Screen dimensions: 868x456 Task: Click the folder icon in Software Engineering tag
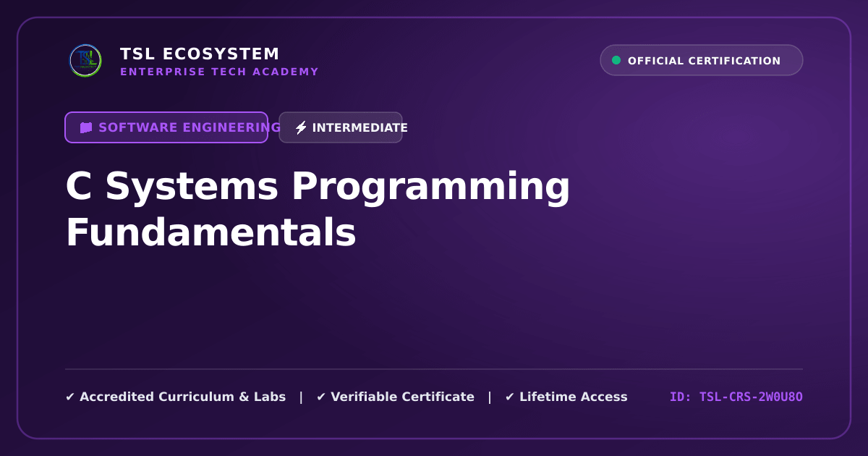point(86,127)
